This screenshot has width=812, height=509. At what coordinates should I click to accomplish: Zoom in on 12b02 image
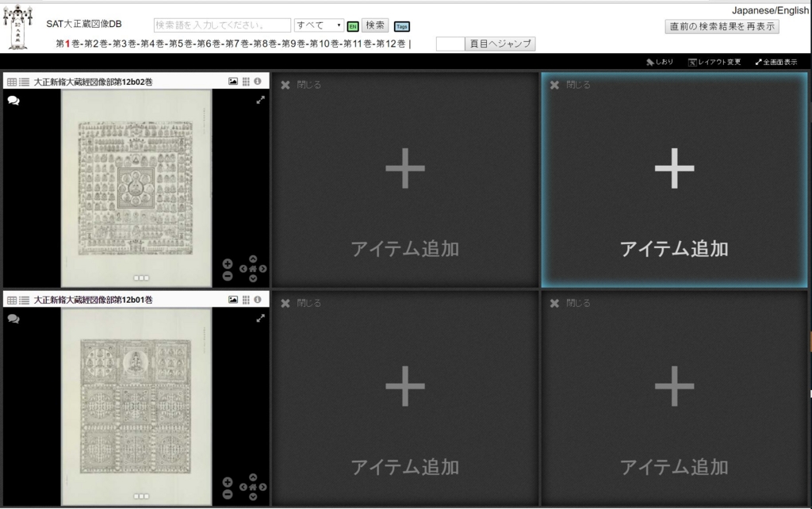[228, 263]
